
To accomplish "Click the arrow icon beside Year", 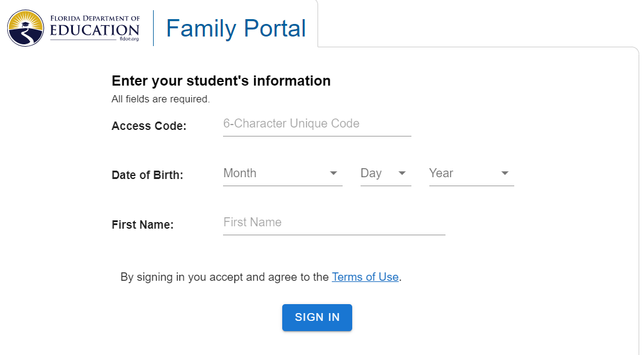I will (x=505, y=174).
